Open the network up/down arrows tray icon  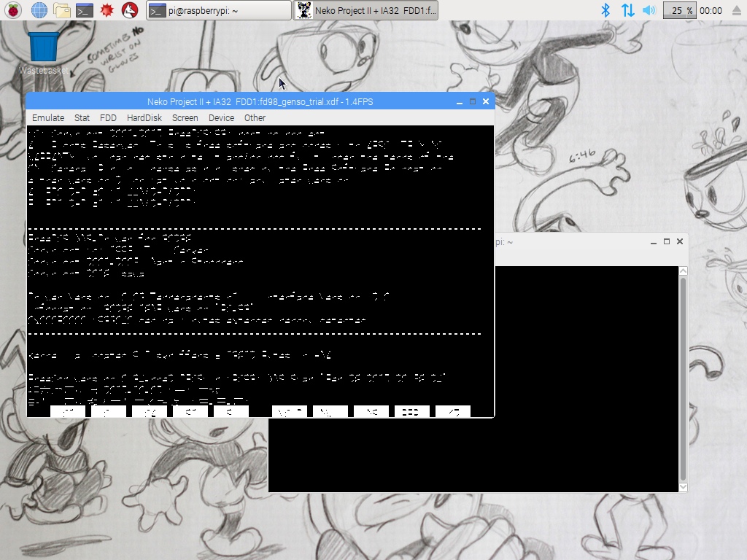pyautogui.click(x=628, y=10)
